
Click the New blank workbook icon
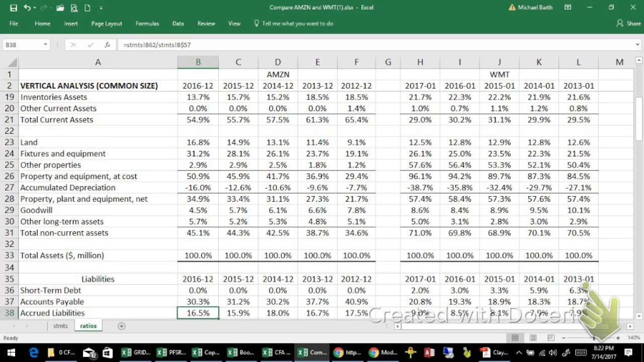coord(88,8)
